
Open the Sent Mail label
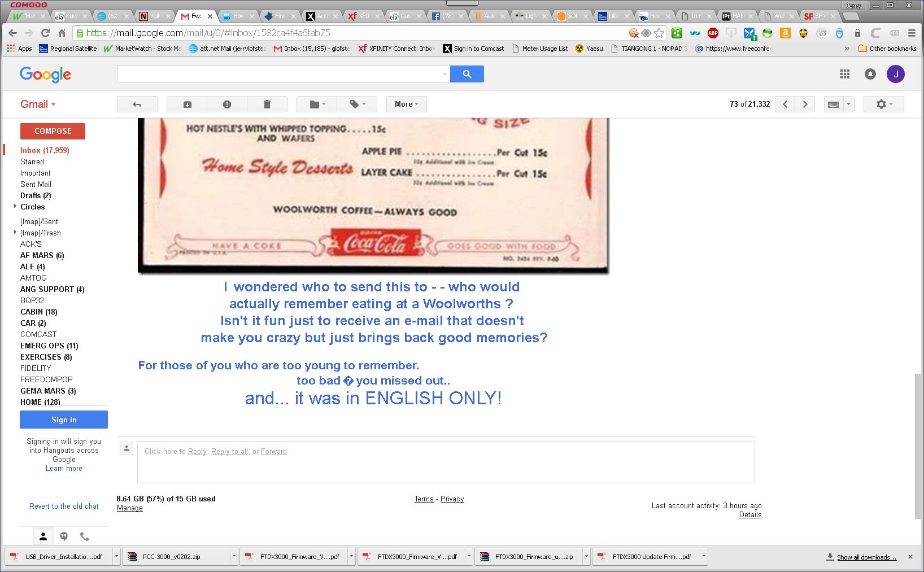click(36, 184)
